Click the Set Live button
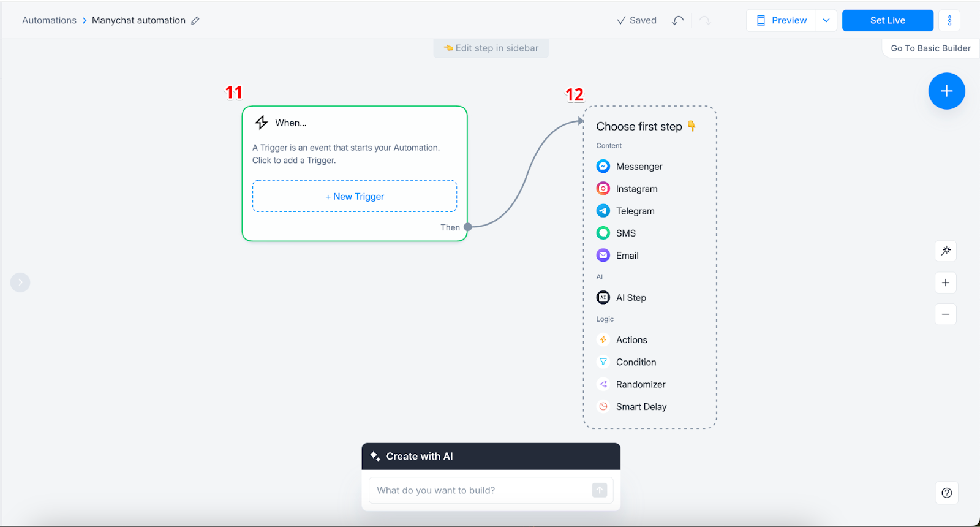The height and width of the screenshot is (527, 980). pos(888,20)
